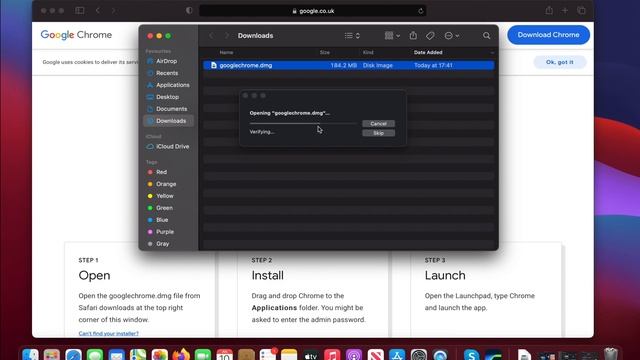Open Calendar from the Dock
This screenshot has width=640, height=360.
(224, 355)
